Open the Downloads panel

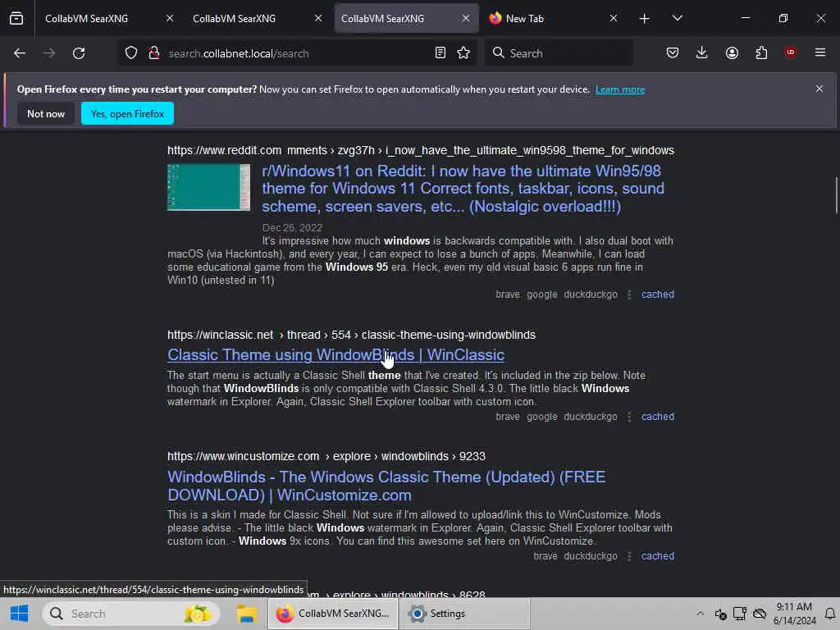click(x=702, y=53)
